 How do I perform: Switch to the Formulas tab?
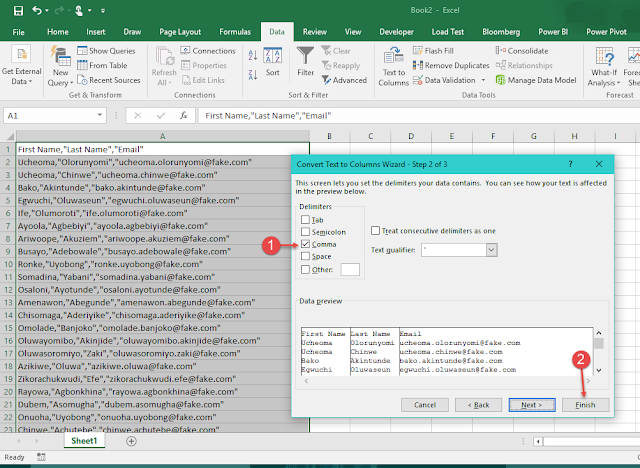tap(235, 32)
